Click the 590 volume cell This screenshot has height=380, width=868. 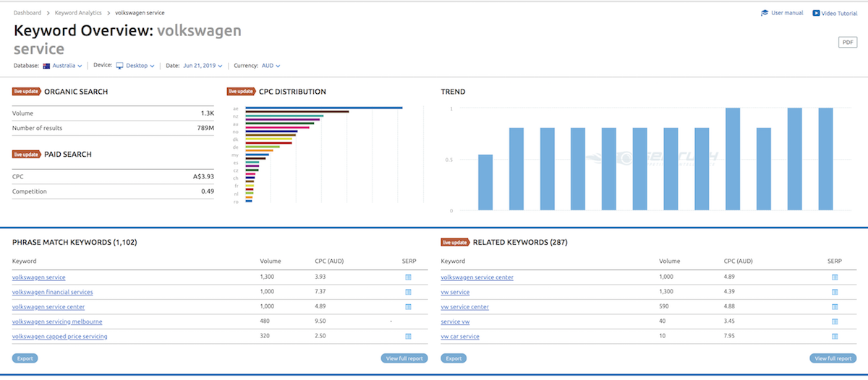[x=665, y=307]
